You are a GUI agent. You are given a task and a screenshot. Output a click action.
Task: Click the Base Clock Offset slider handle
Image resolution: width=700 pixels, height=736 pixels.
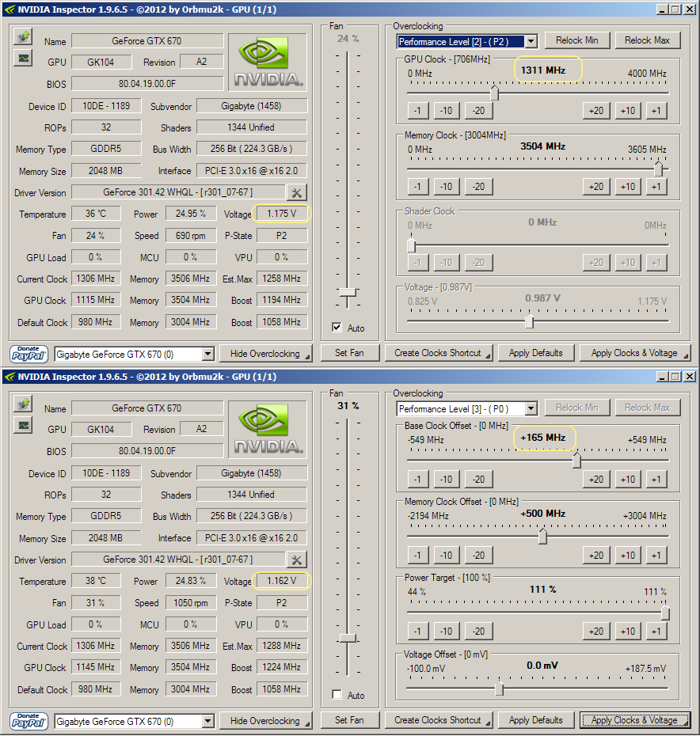pyautogui.click(x=576, y=460)
